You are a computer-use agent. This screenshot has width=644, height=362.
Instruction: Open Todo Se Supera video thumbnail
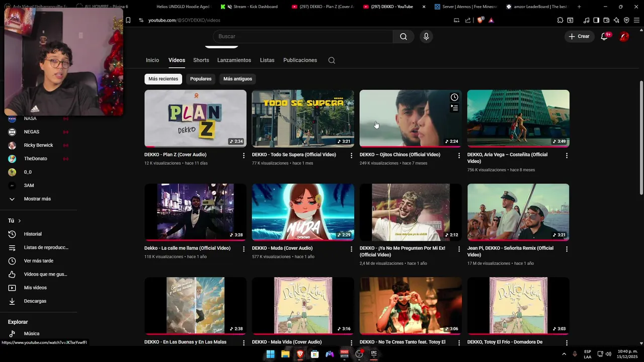[303, 119]
